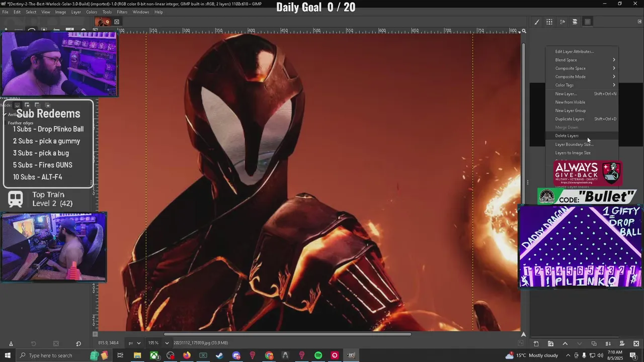Open the File menu
The image size is (644, 362).
point(5,12)
